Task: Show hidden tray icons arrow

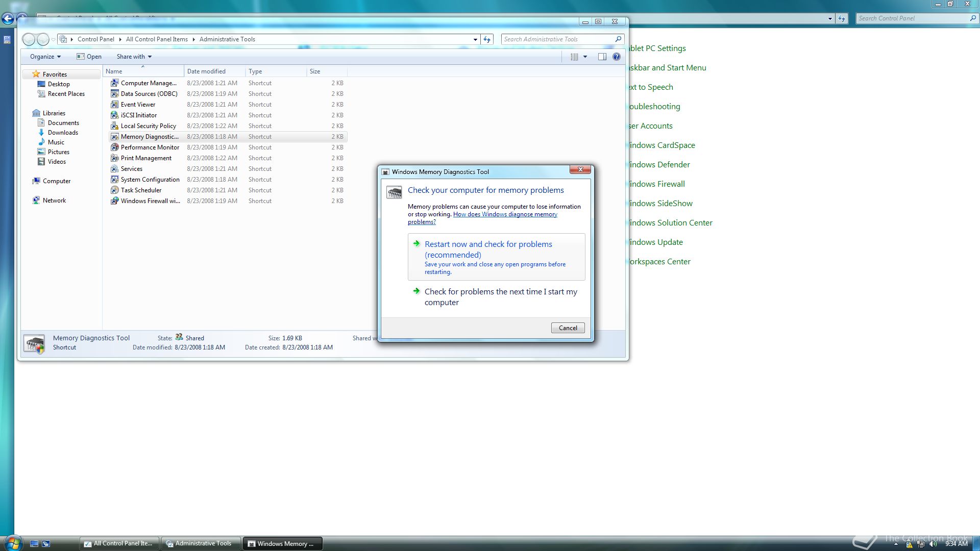Action: pos(896,544)
